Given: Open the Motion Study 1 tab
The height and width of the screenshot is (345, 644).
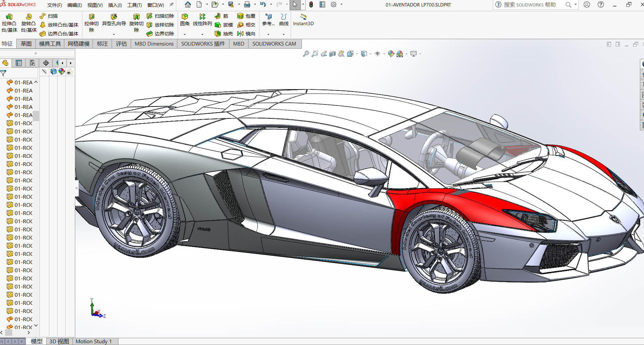Looking at the screenshot, I should (94, 341).
